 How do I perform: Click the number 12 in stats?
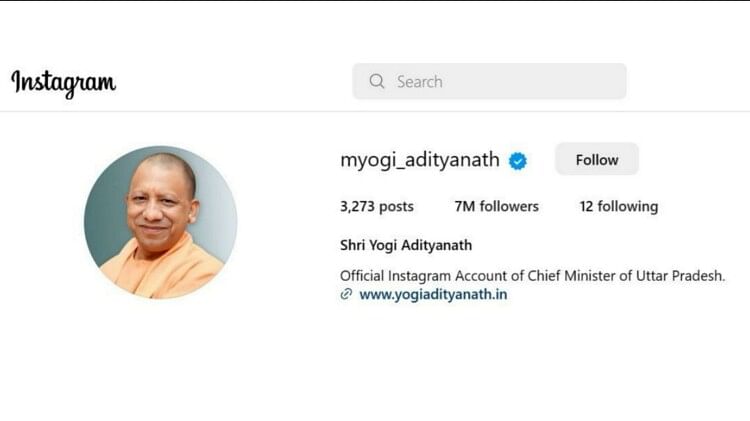point(586,206)
